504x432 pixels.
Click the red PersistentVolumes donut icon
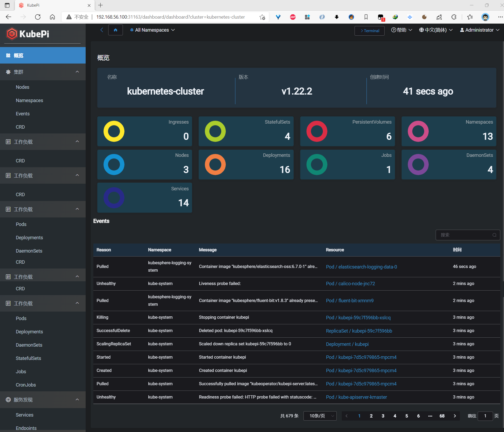(x=317, y=131)
